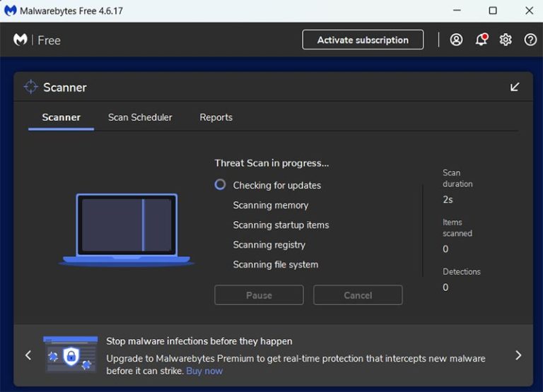Open the account profile icon
543x392 pixels.
point(456,40)
